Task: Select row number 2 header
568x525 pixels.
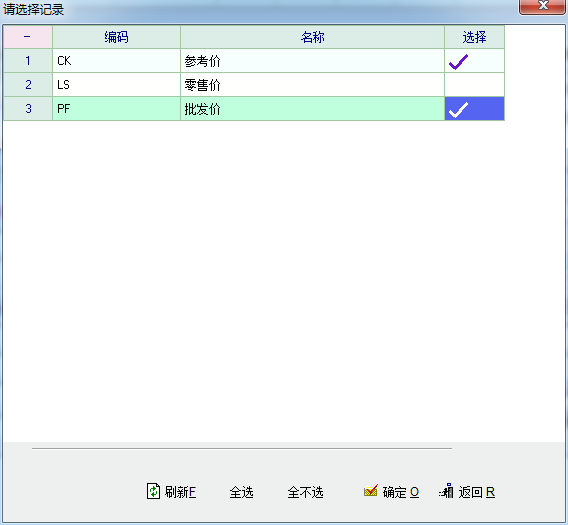Action: (x=28, y=85)
